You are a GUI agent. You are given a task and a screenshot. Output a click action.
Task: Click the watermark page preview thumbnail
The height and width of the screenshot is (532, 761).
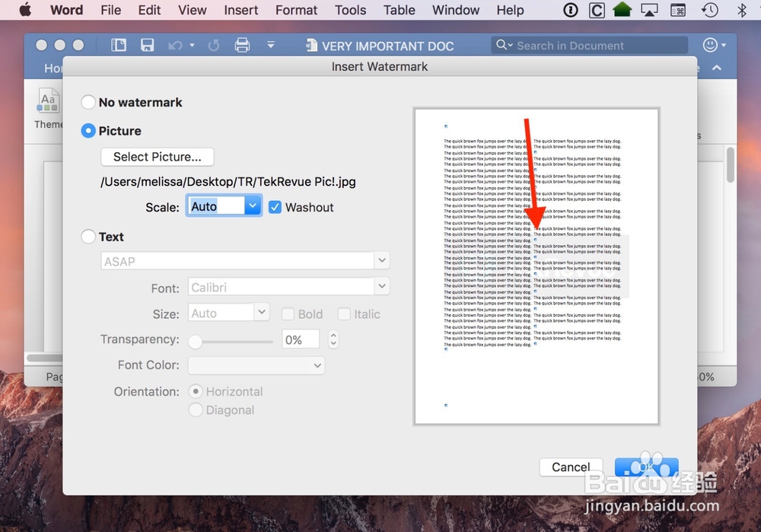(x=537, y=266)
